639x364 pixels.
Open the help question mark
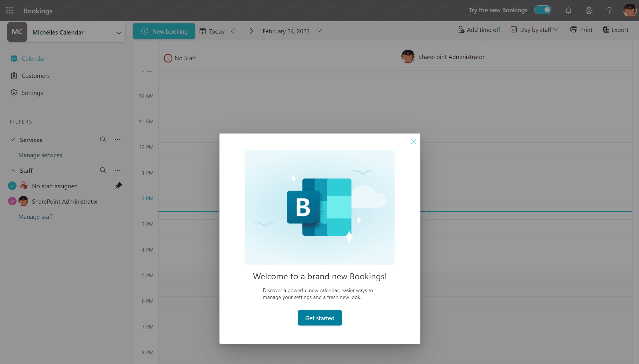coord(609,11)
